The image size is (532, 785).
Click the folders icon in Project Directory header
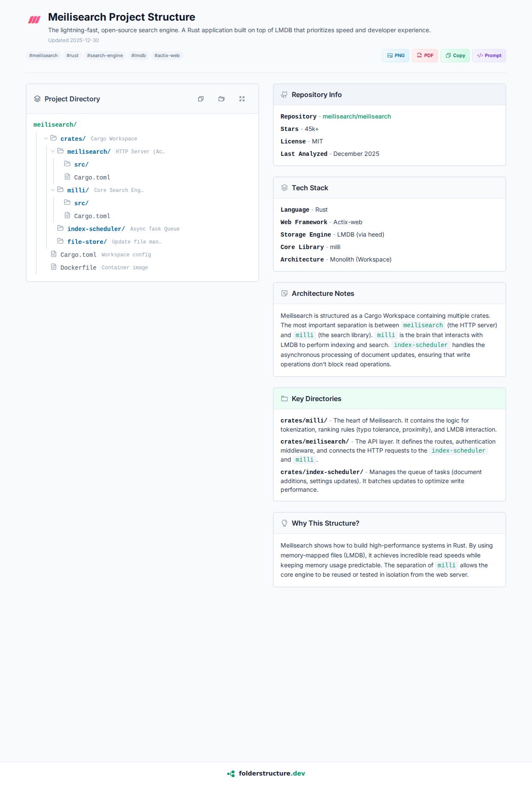(x=221, y=99)
